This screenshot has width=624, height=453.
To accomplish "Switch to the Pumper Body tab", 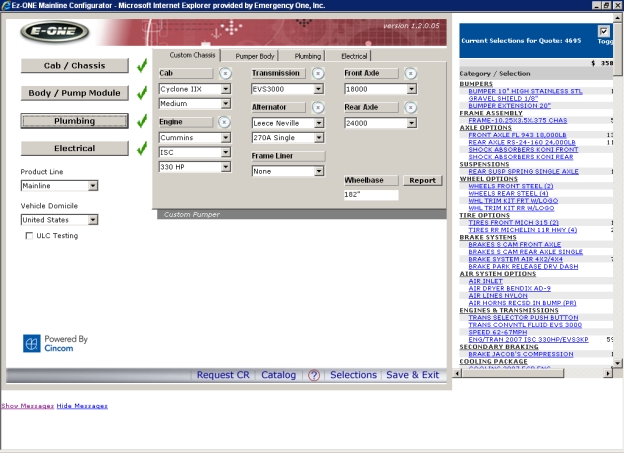I will coord(255,56).
